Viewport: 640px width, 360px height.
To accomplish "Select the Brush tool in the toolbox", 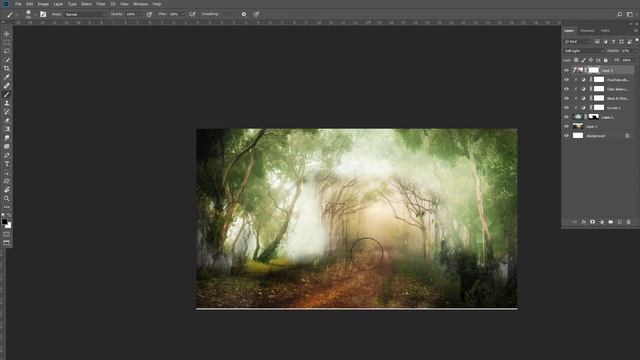I will (x=7, y=95).
